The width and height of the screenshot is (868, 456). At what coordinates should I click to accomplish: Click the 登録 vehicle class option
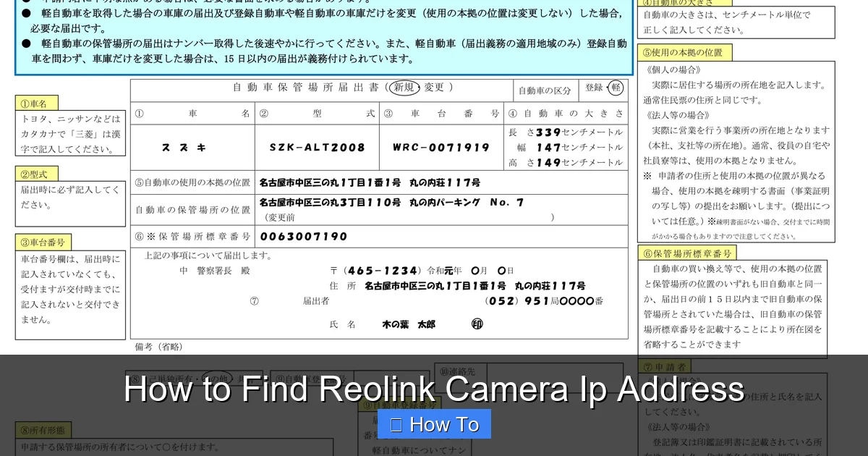click(594, 88)
